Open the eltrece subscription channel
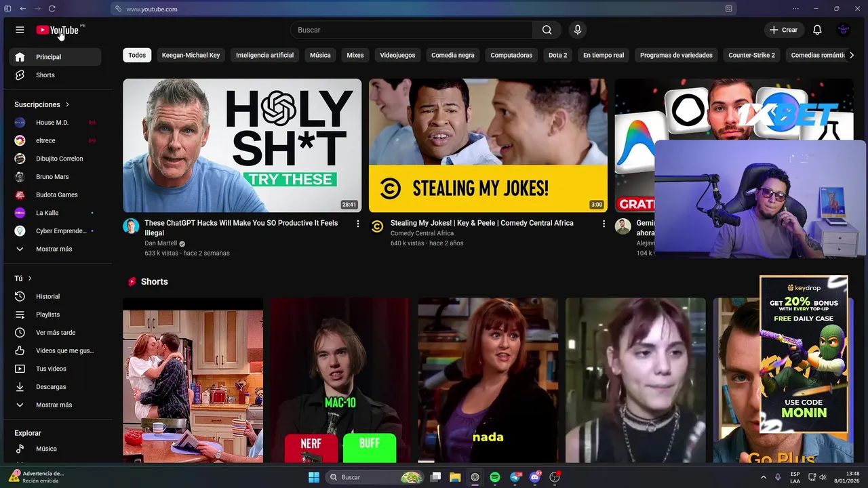 pos(56,140)
